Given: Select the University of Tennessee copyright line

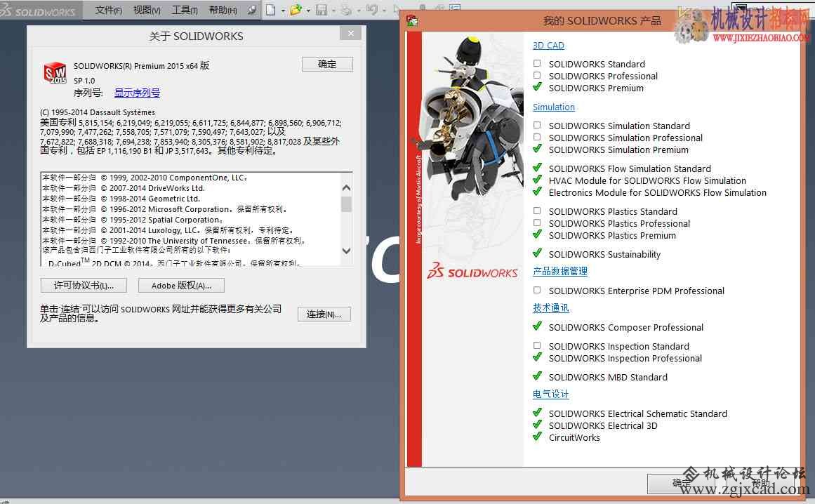Looking at the screenshot, I should point(174,241).
